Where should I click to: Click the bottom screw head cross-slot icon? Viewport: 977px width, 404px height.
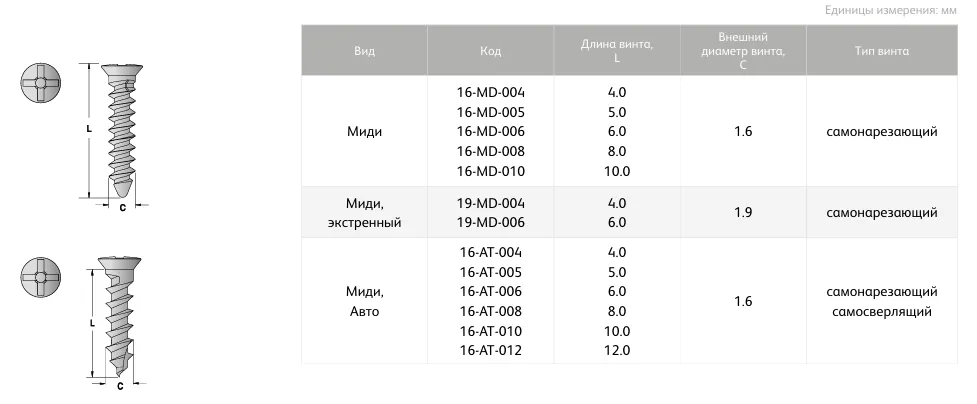(x=42, y=275)
